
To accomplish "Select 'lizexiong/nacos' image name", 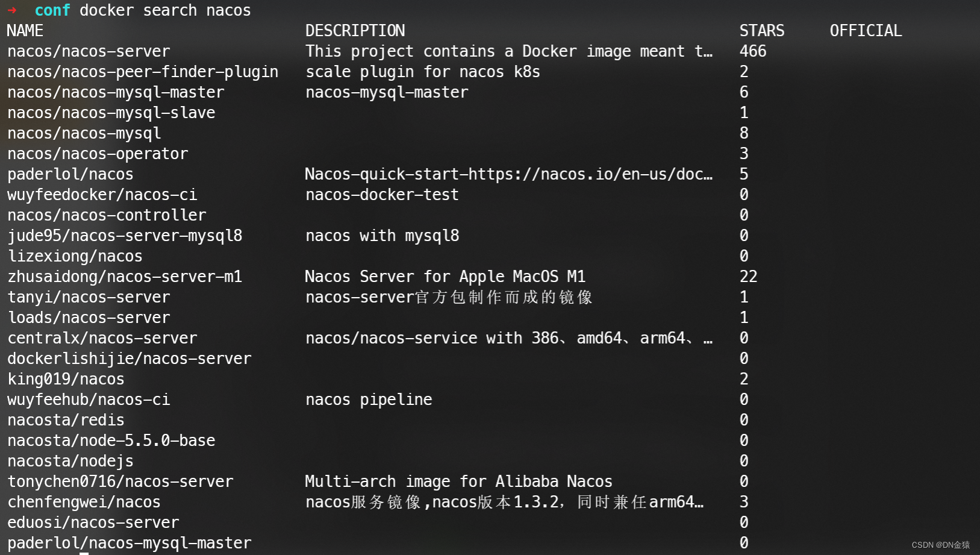I will [75, 256].
